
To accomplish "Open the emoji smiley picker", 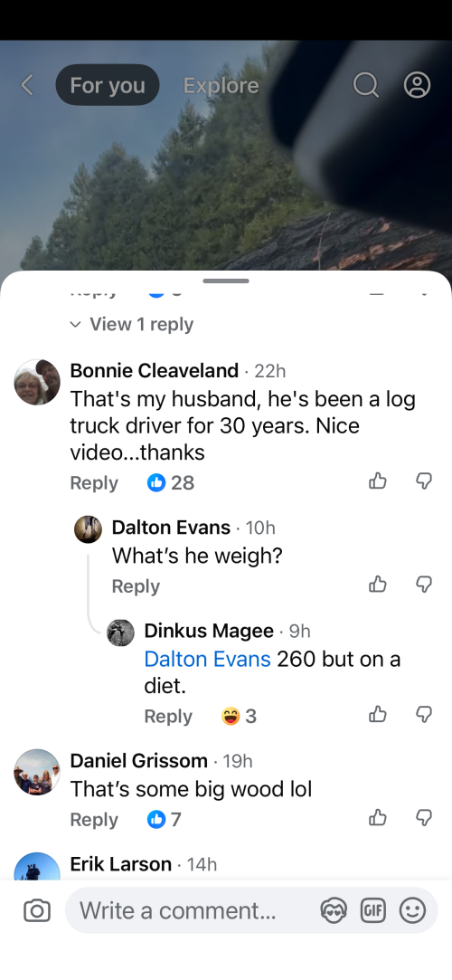I will pos(412,910).
